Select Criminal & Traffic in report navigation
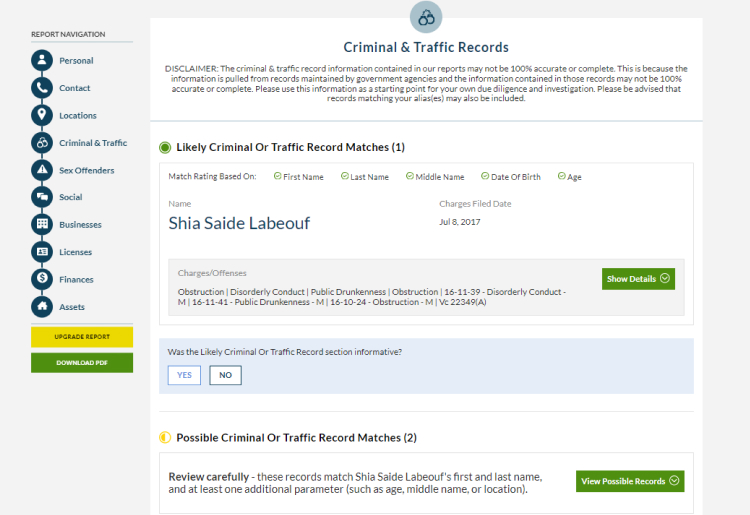The width and height of the screenshot is (750, 515). (x=93, y=143)
